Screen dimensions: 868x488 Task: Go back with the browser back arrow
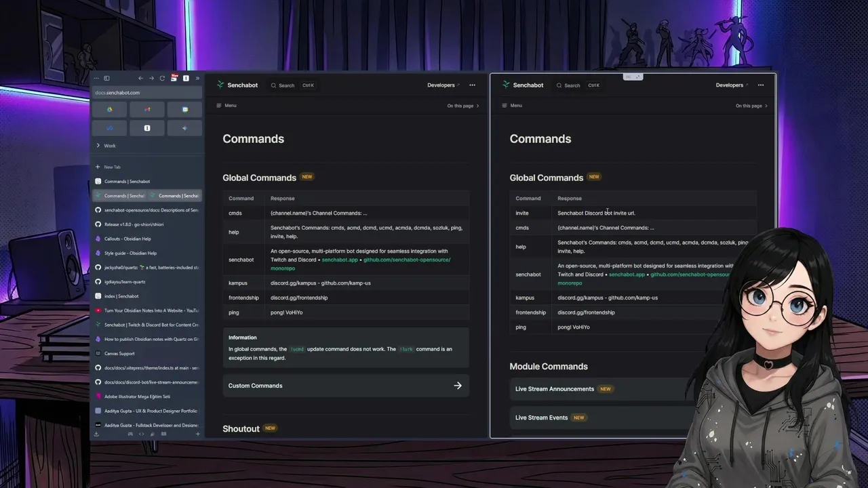pos(140,78)
